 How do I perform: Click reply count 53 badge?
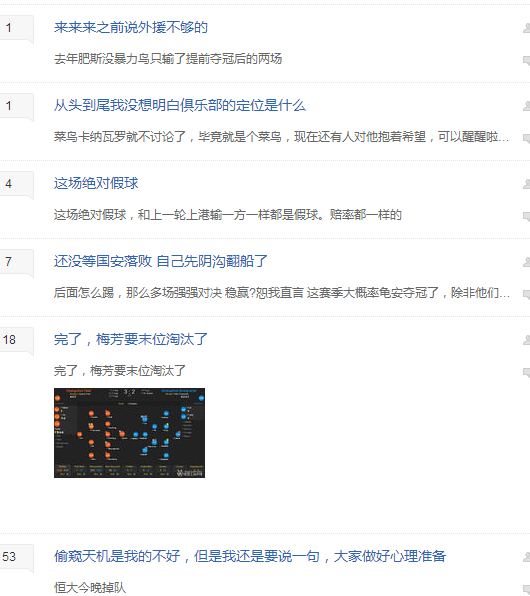pyautogui.click(x=15, y=557)
